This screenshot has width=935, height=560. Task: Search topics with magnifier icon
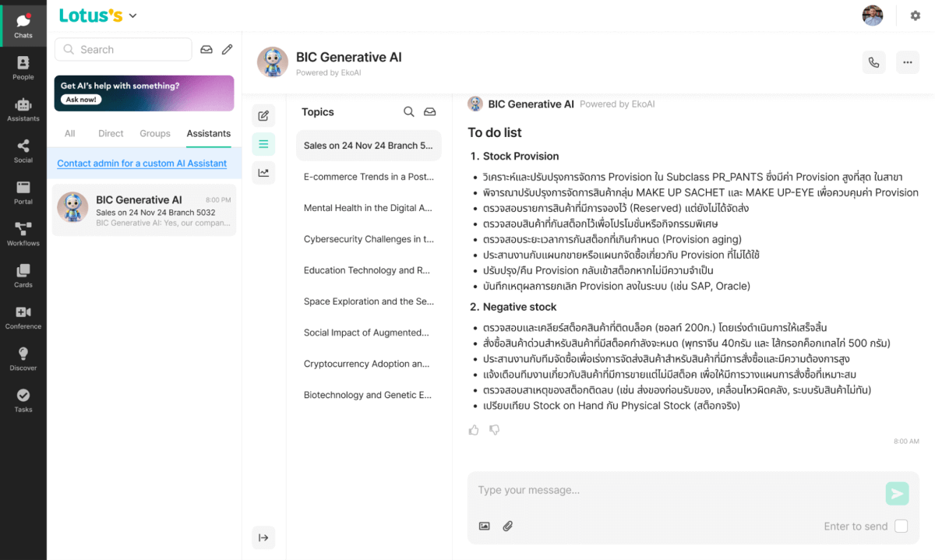408,112
